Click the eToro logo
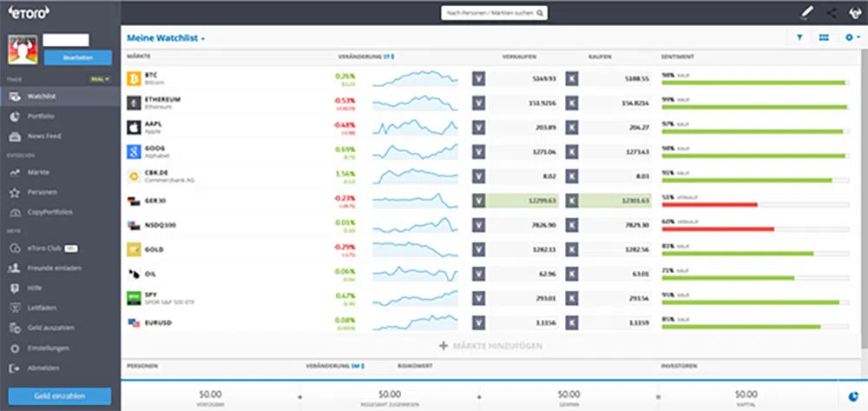Image resolution: width=868 pixels, height=411 pixels. [29, 12]
